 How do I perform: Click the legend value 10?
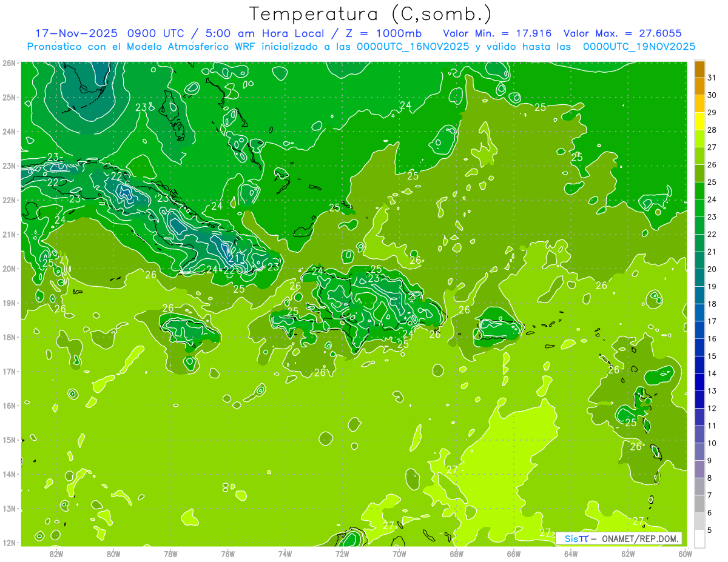pos(712,443)
